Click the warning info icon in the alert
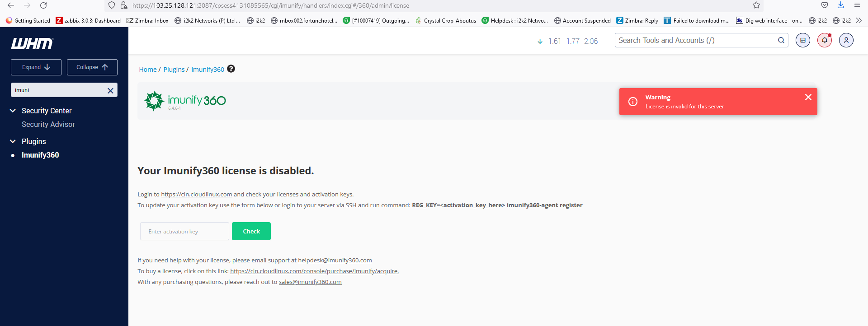Image resolution: width=868 pixels, height=326 pixels. coord(633,102)
